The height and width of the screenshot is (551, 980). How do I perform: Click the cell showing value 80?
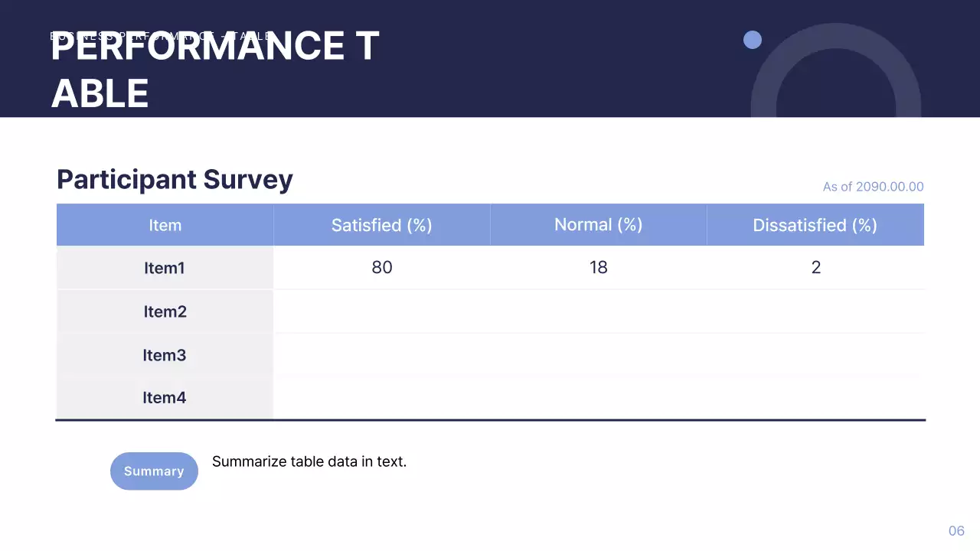pyautogui.click(x=381, y=267)
